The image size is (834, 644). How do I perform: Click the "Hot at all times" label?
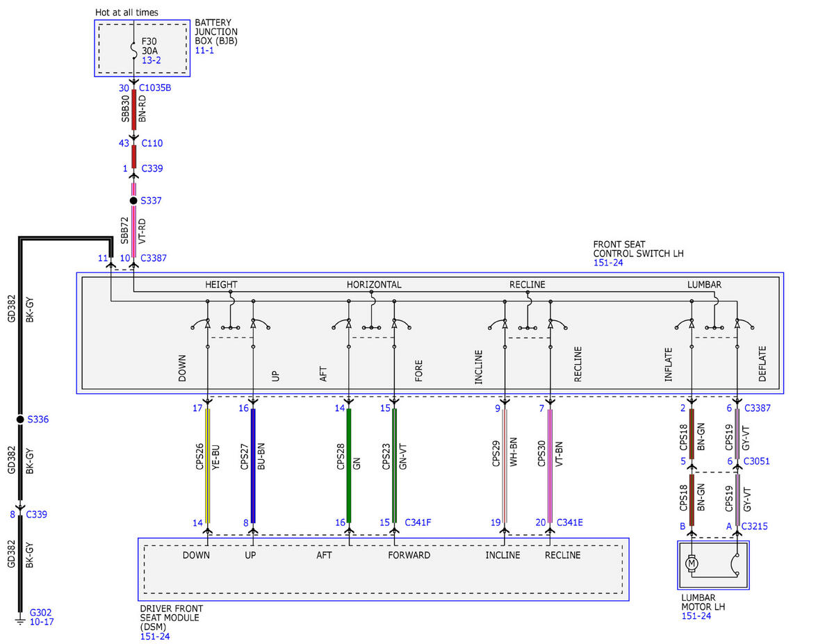[126, 13]
